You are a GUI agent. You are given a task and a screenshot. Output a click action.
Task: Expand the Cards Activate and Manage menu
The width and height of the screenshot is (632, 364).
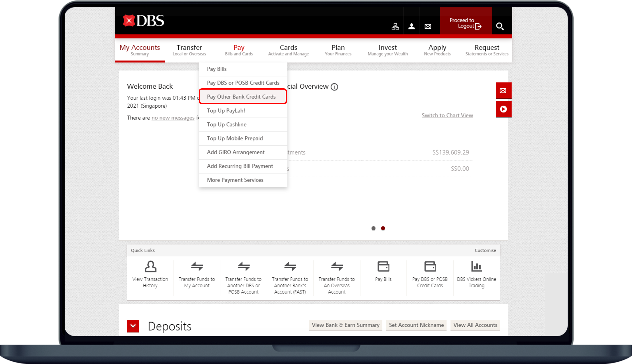point(288,50)
